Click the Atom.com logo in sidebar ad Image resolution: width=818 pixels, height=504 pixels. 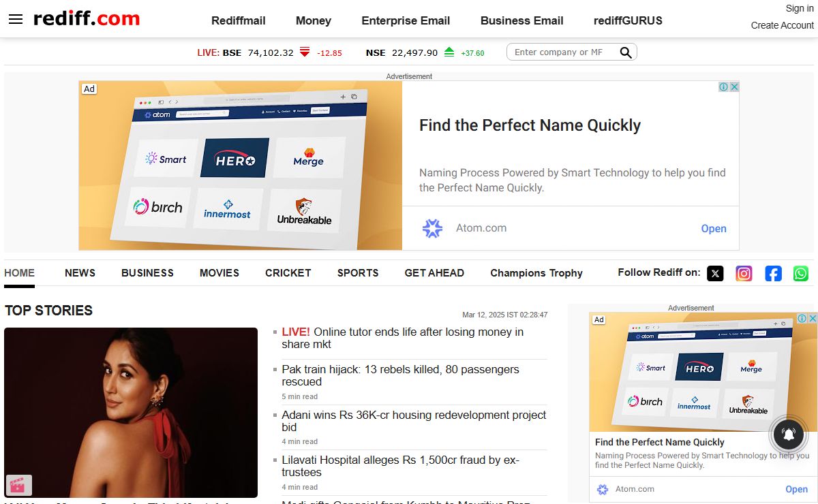pyautogui.click(x=603, y=489)
